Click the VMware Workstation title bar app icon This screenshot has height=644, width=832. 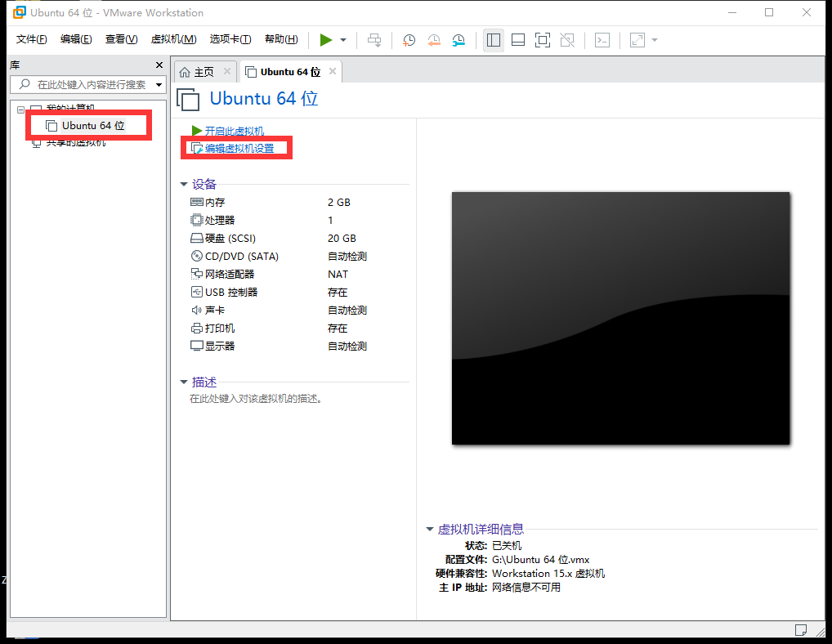19,12
